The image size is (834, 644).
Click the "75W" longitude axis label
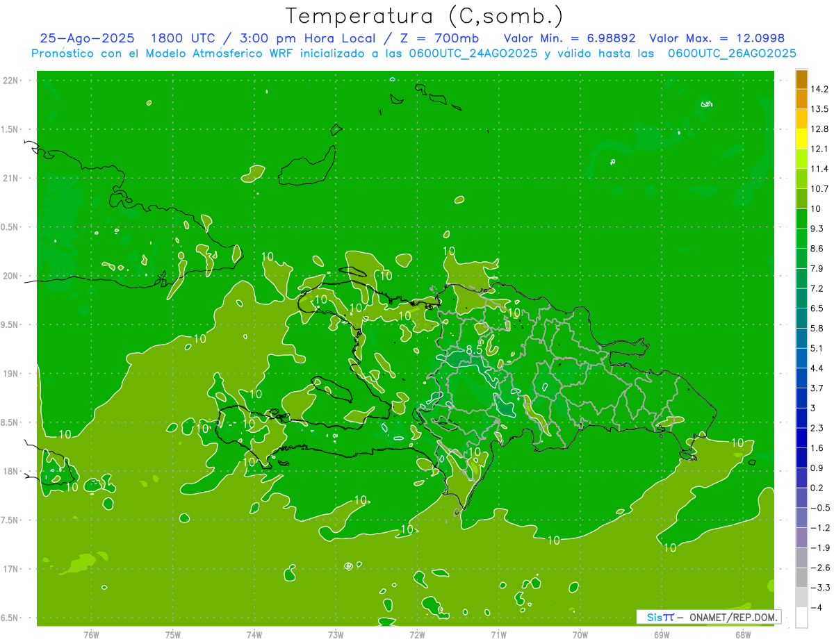click(173, 635)
